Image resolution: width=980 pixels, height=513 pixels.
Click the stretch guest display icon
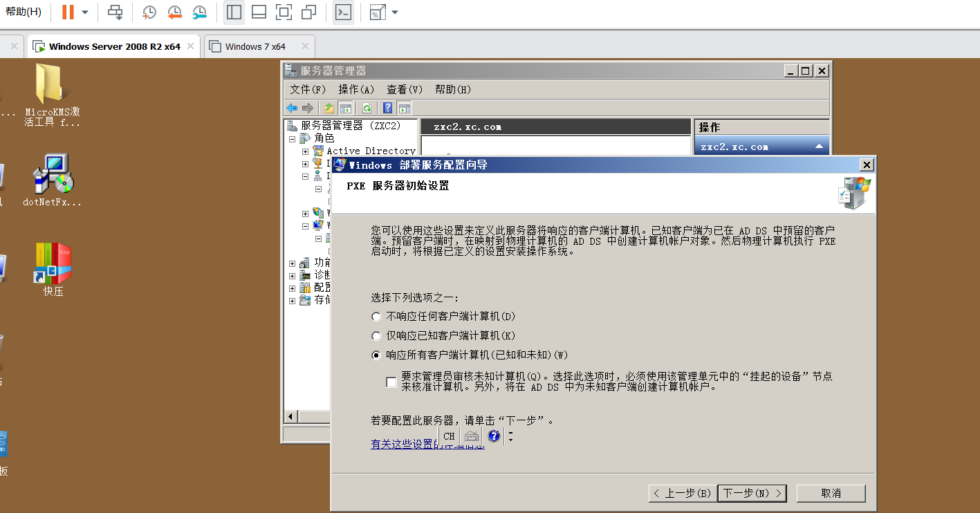[x=377, y=12]
